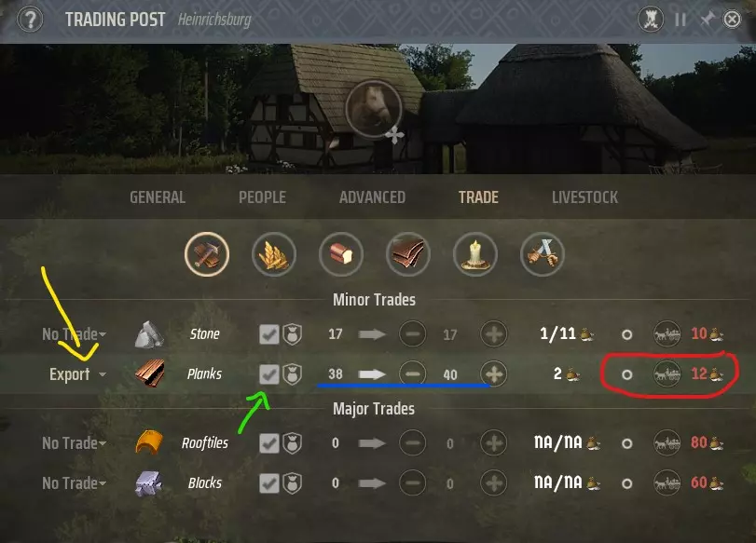
Task: Switch to the Livestock tab
Action: (584, 197)
